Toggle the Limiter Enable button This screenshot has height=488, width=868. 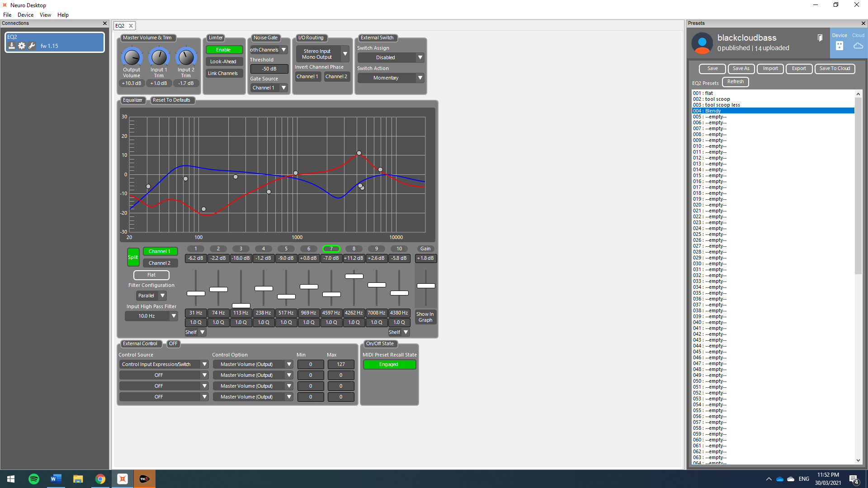point(224,50)
